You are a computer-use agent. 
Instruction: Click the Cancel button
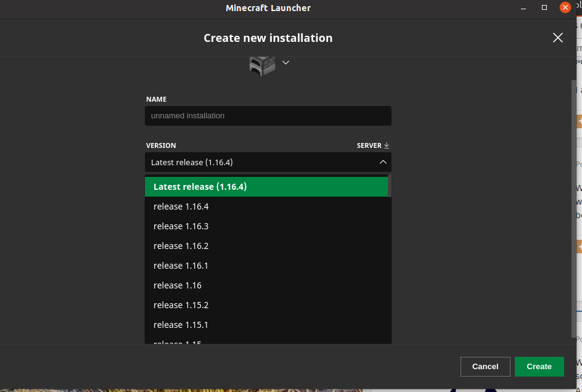point(485,367)
